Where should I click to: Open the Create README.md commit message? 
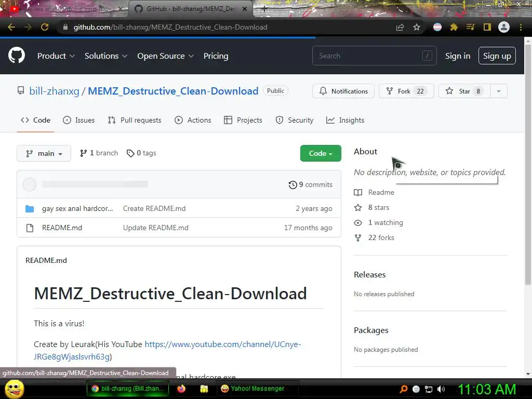pos(154,209)
